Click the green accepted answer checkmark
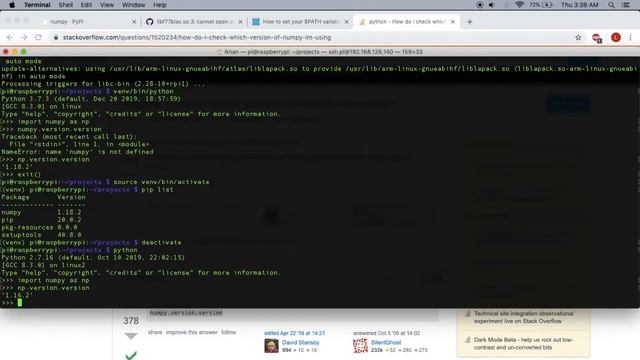Image resolution: width=640 pixels, height=360 pixels. click(131, 356)
